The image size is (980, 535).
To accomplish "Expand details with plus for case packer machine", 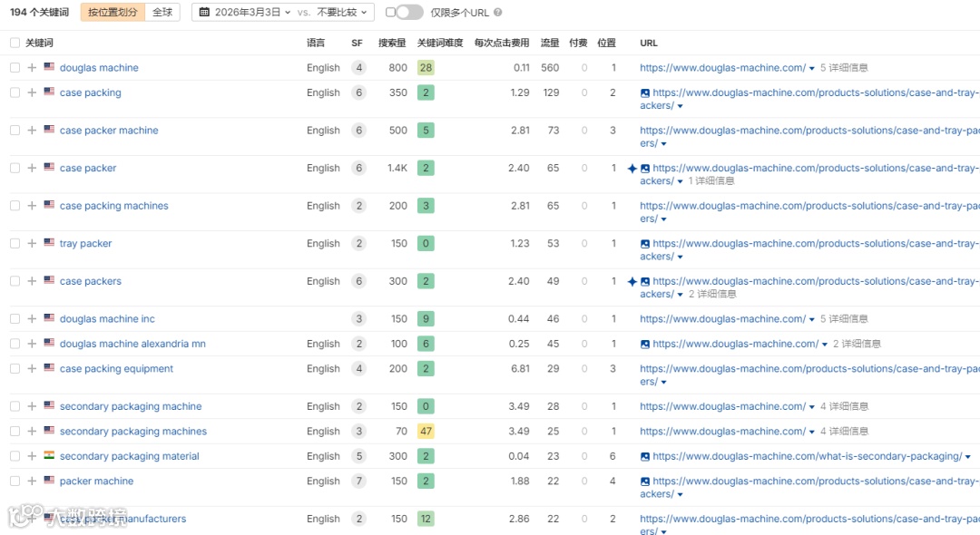I will coord(32,130).
